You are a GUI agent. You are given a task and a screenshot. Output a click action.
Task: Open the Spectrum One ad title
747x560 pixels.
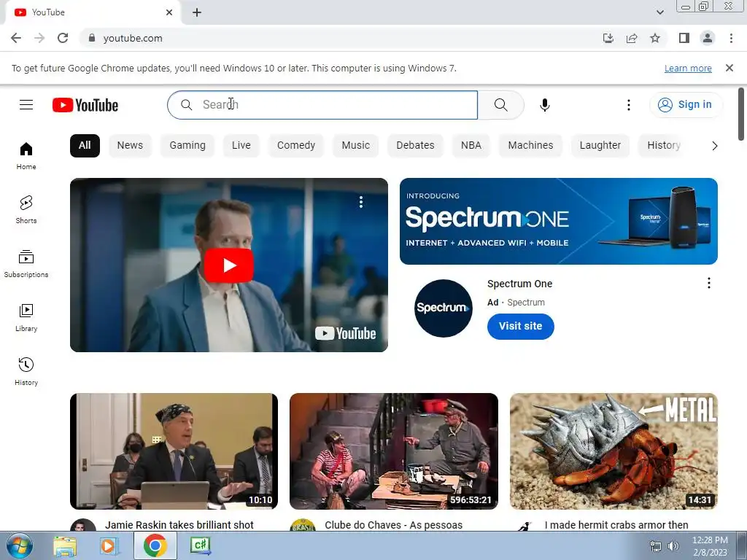(519, 284)
